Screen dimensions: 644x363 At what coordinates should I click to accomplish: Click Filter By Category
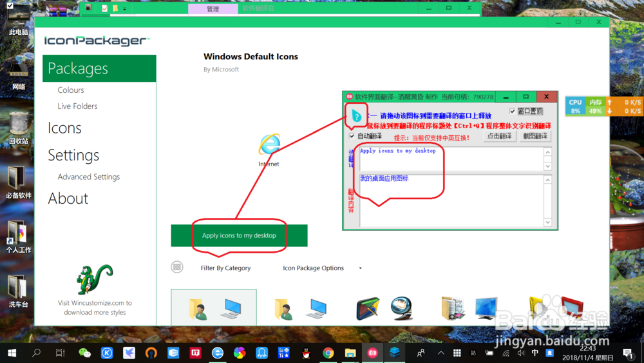tap(225, 268)
